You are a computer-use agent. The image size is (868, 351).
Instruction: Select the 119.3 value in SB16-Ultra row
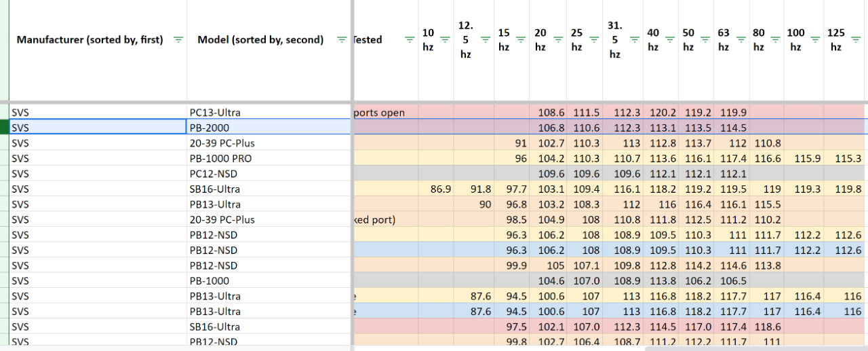click(x=804, y=189)
